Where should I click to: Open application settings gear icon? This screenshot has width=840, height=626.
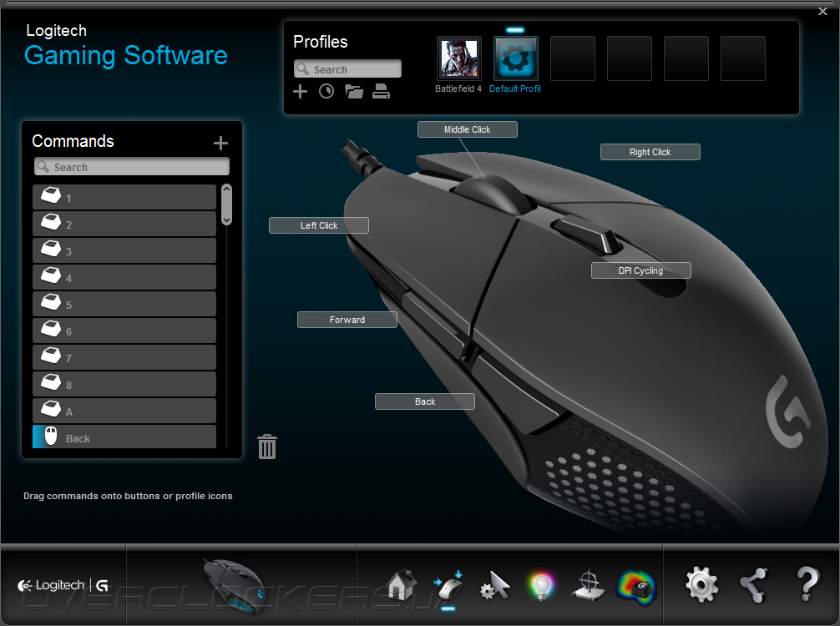[701, 584]
